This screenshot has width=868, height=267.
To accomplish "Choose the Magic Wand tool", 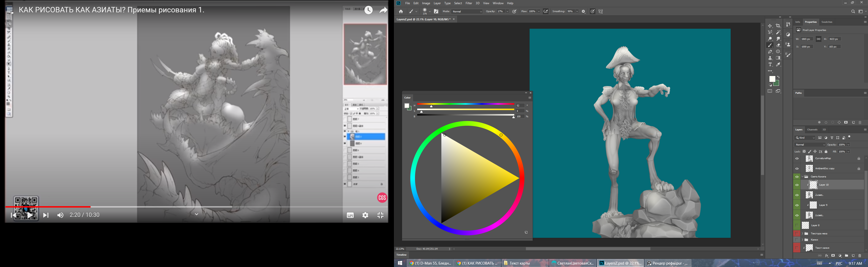I will coord(778,32).
